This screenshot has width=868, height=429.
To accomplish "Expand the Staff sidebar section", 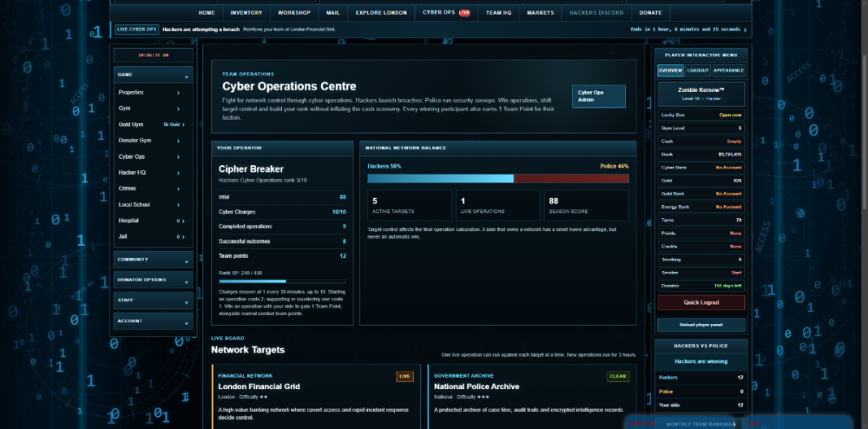I will 154,300.
